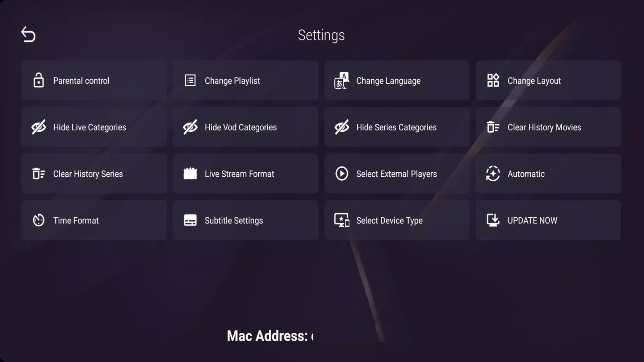Click the Live Stream Format icon
The height and width of the screenshot is (362, 644).
[190, 174]
